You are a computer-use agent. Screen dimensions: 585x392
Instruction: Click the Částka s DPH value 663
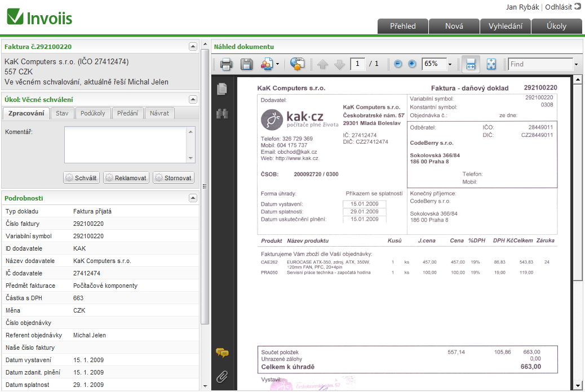78,298
